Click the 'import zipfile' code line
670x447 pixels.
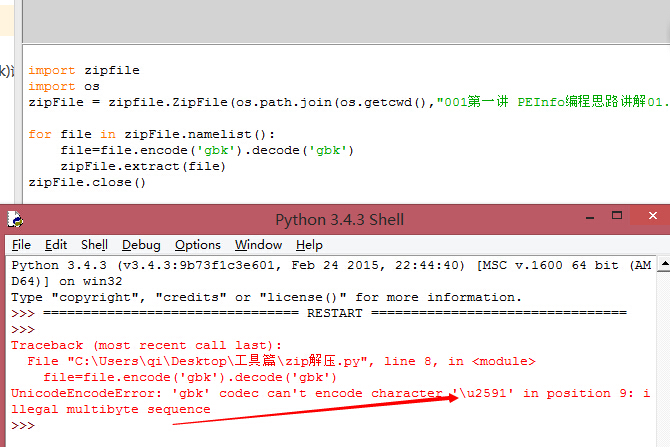point(84,71)
